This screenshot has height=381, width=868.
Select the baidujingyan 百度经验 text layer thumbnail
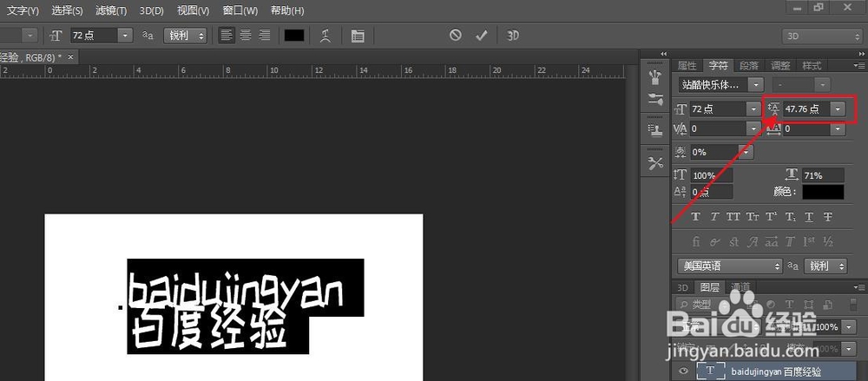pos(710,371)
